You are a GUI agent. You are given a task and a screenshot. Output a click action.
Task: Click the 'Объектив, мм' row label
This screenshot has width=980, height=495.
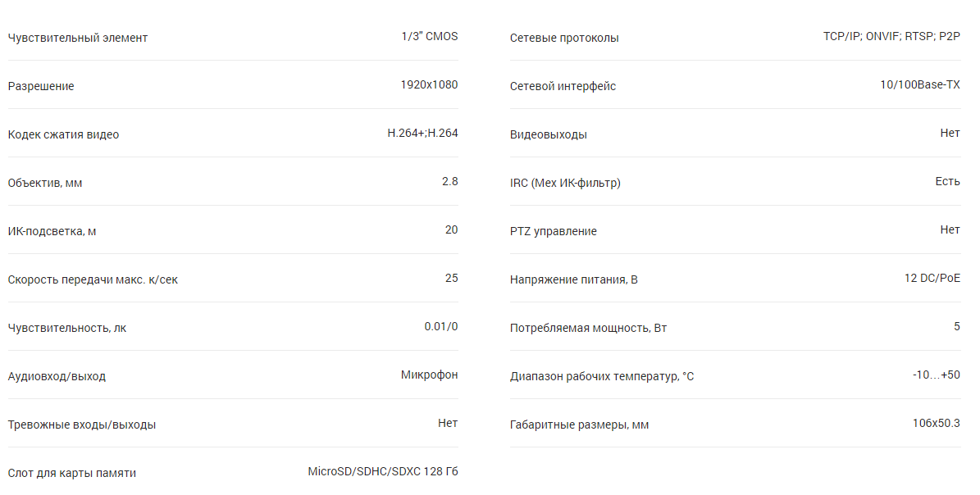[x=45, y=184]
